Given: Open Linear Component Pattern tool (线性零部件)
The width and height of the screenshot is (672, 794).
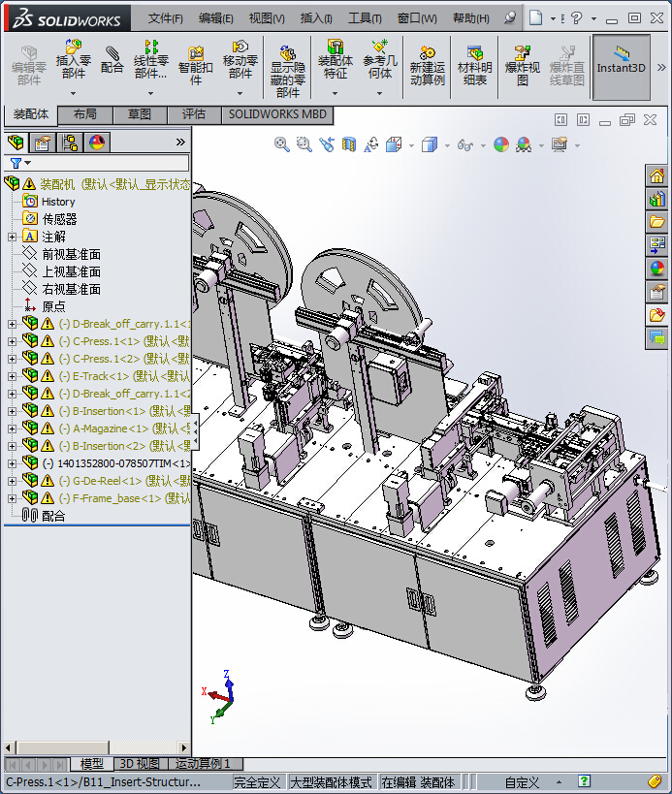Looking at the screenshot, I should (150, 60).
